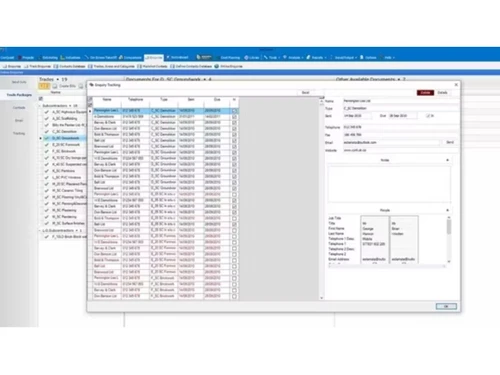Switch to Send Outs sidebar tab
The image size is (500, 375).
click(x=19, y=82)
